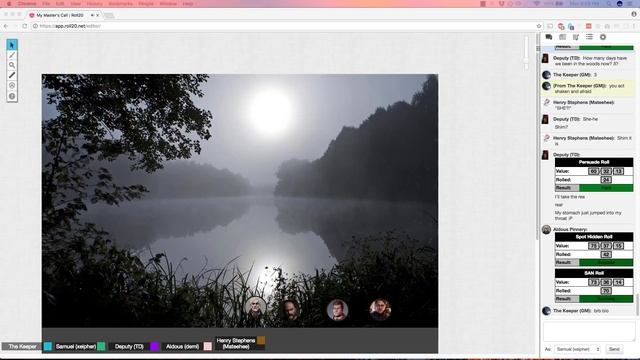The width and height of the screenshot is (640, 360).
Task: Open the Collections list tab icon
Action: coord(589,37)
